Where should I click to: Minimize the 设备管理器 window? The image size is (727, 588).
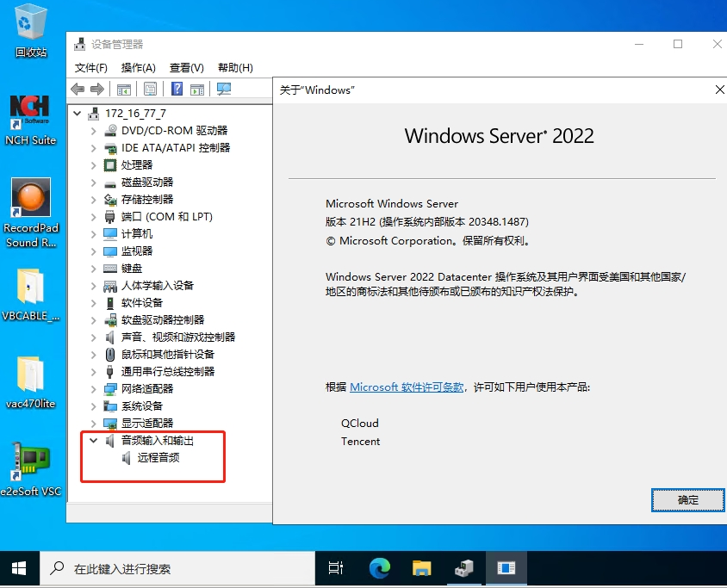tap(639, 44)
